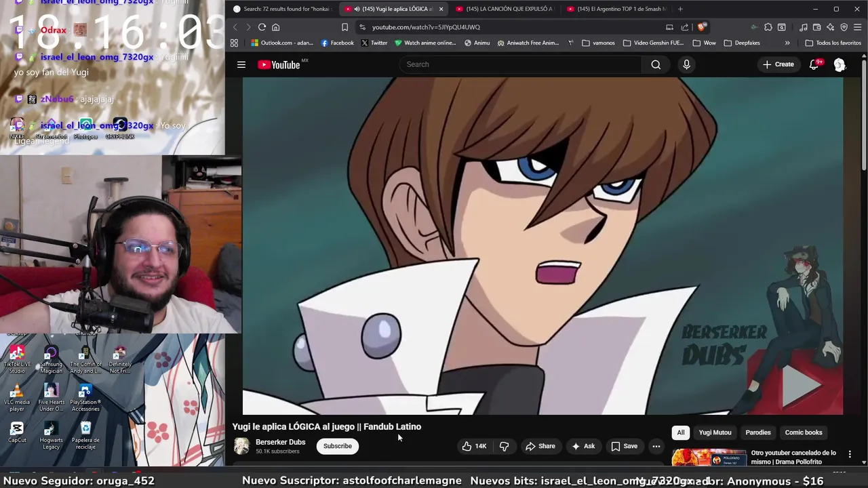Click the Brave shields lion icon
Viewport: 868px width, 488px height.
(701, 27)
